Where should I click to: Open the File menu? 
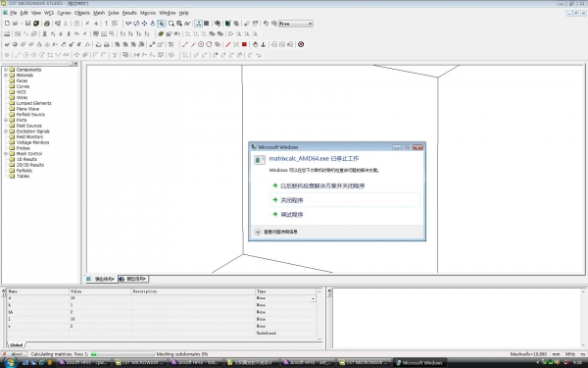pyautogui.click(x=13, y=13)
